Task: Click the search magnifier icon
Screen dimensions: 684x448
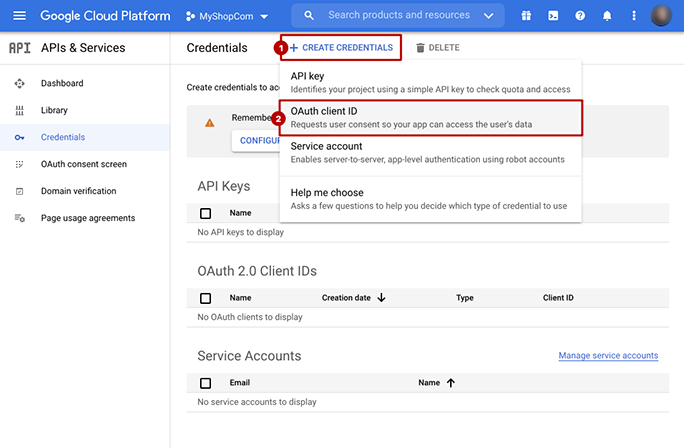Action: [x=309, y=16]
